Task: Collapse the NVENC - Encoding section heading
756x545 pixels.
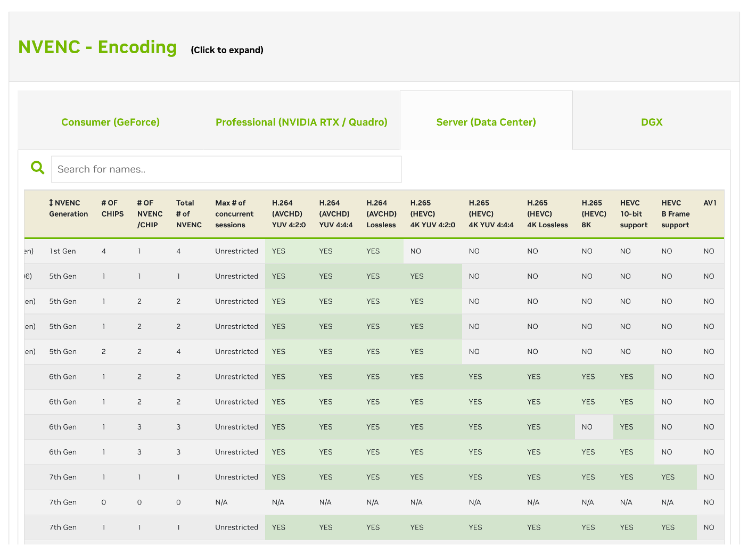Action: 97,47
